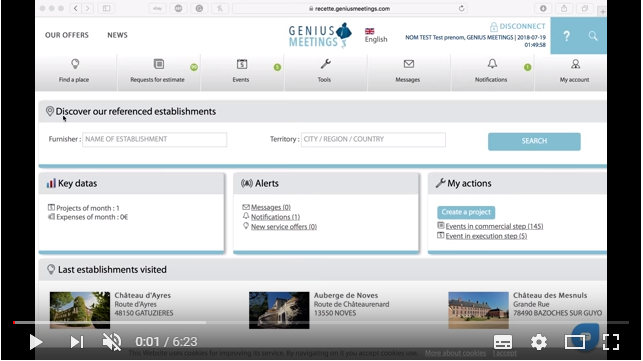The image size is (643, 361).
Task: Click the Notifications bell icon
Action: click(492, 64)
